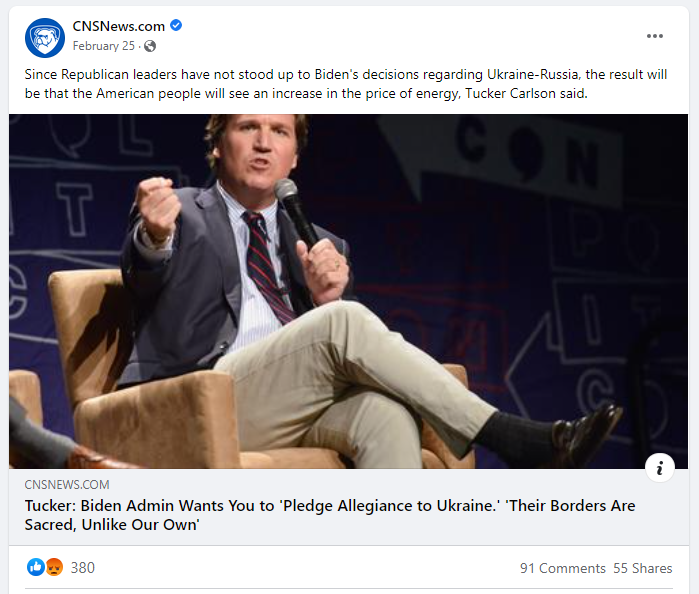The width and height of the screenshot is (699, 594).
Task: Click the raised fist in the photo
Action: 159,203
